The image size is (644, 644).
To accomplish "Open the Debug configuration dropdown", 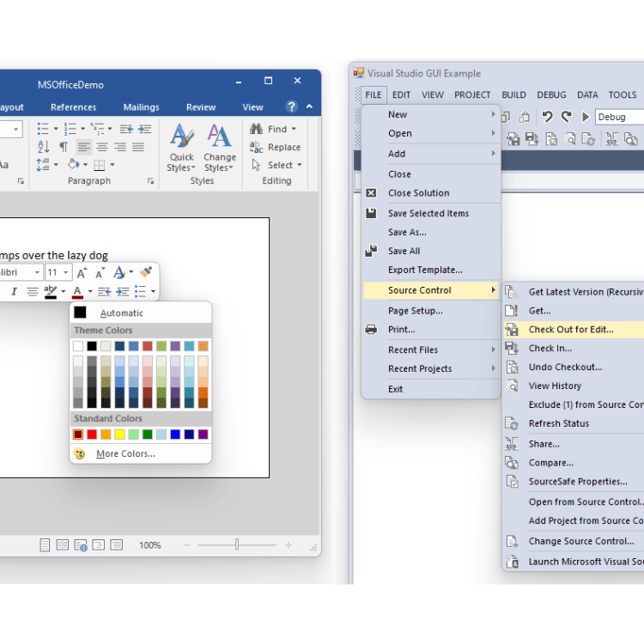I will 618,117.
